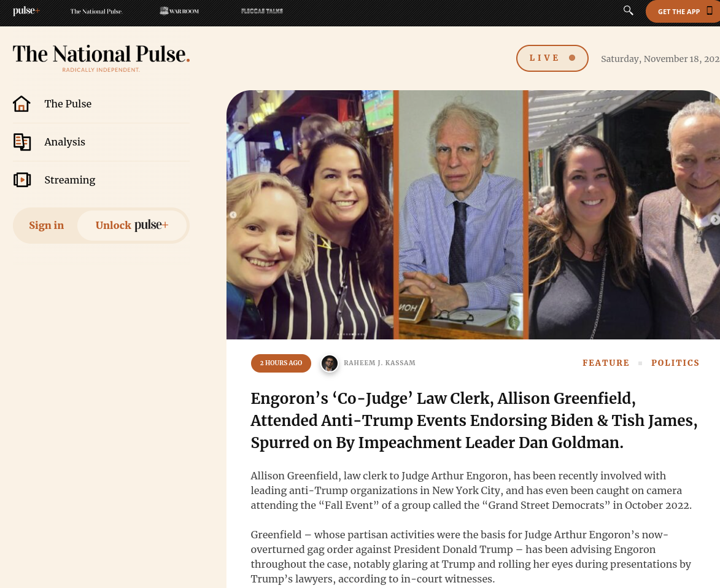Go to previous slide with left carousel arrow
Viewport: 720px width, 588px height.
click(x=233, y=215)
